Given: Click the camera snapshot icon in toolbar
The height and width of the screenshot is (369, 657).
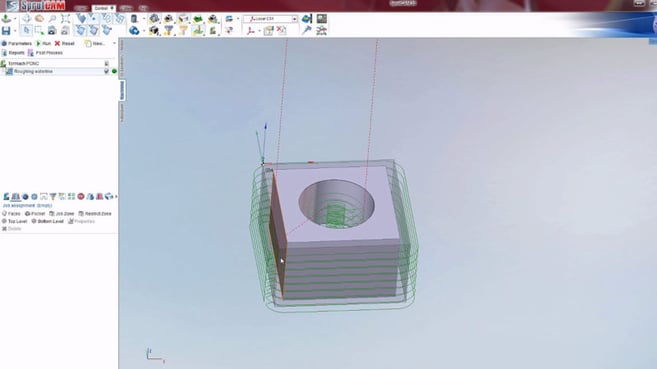Looking at the screenshot, I should [52, 31].
